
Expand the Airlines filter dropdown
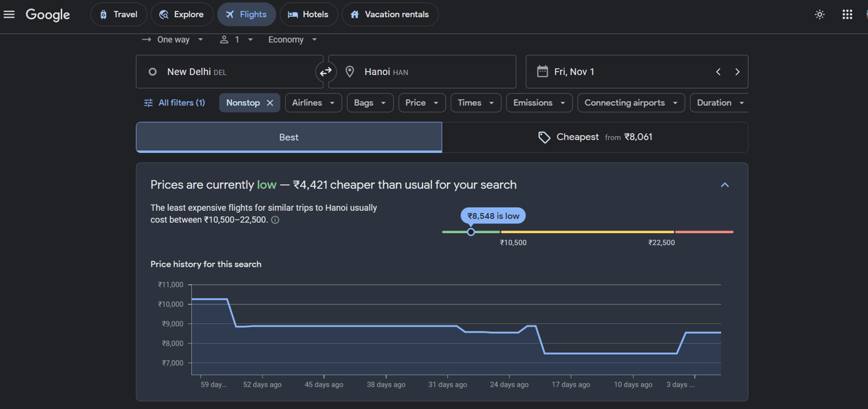pos(313,103)
